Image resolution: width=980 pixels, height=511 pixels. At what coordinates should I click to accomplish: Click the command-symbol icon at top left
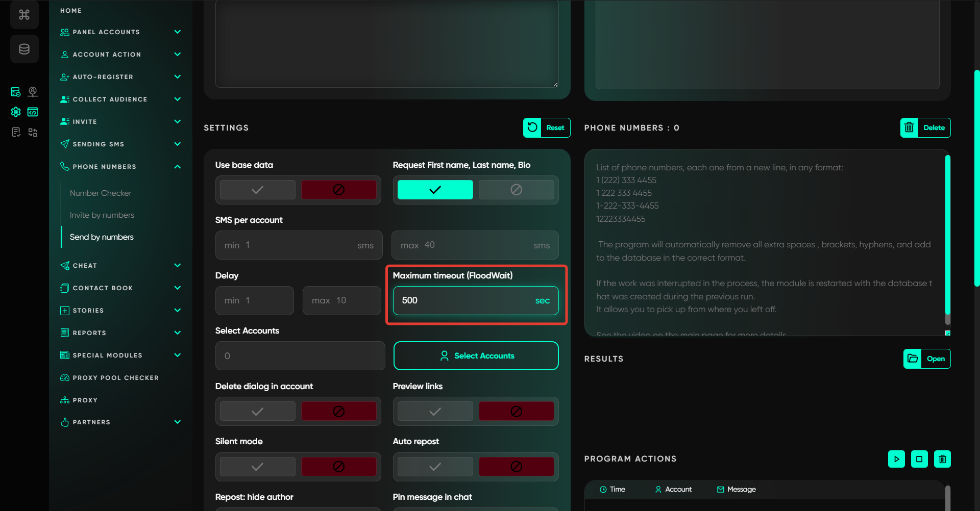click(x=24, y=15)
